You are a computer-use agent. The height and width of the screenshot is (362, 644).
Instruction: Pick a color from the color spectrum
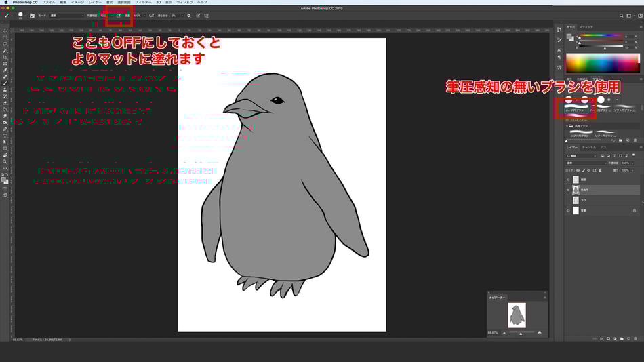pos(602,63)
